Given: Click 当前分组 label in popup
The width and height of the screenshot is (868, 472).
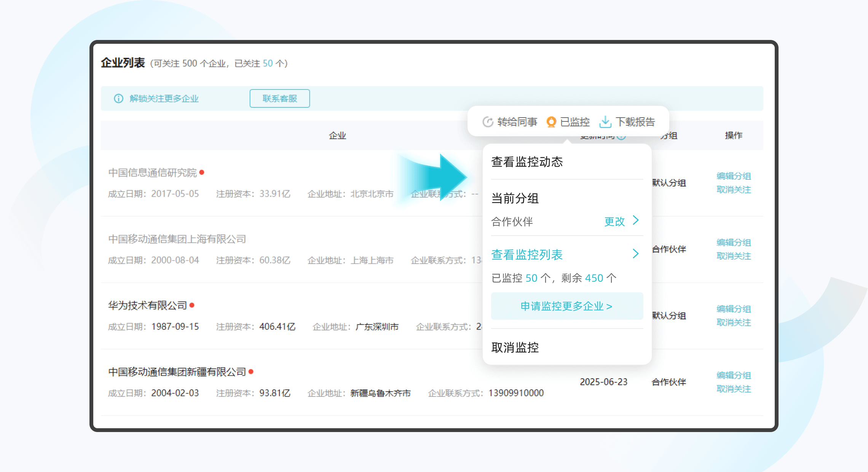Looking at the screenshot, I should click(515, 198).
